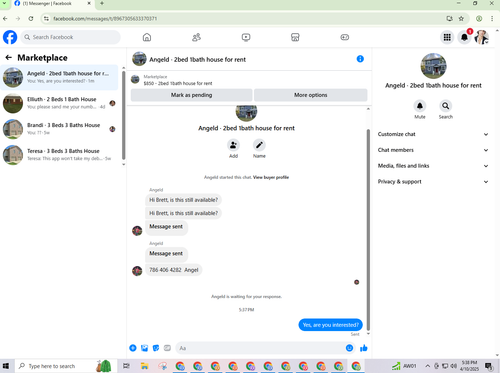Open the account profile picture menu
The height and width of the screenshot is (373, 500).
click(482, 37)
